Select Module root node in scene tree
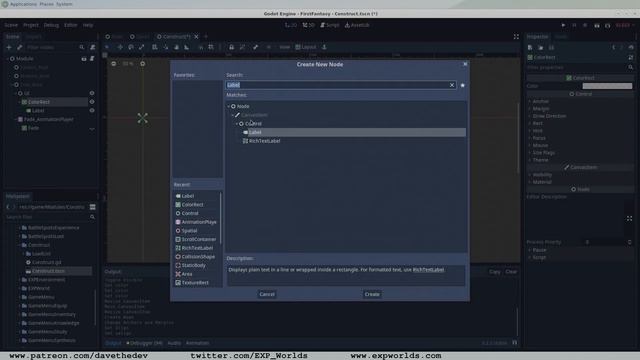The image size is (640, 360). [x=24, y=59]
